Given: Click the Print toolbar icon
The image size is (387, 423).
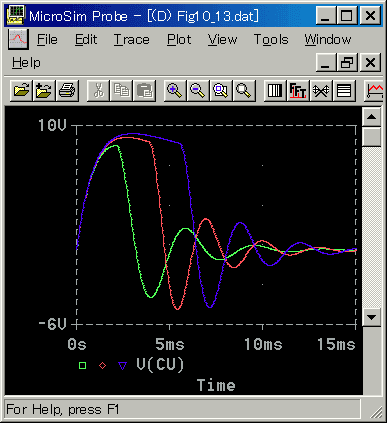Looking at the screenshot, I should 67,90.
